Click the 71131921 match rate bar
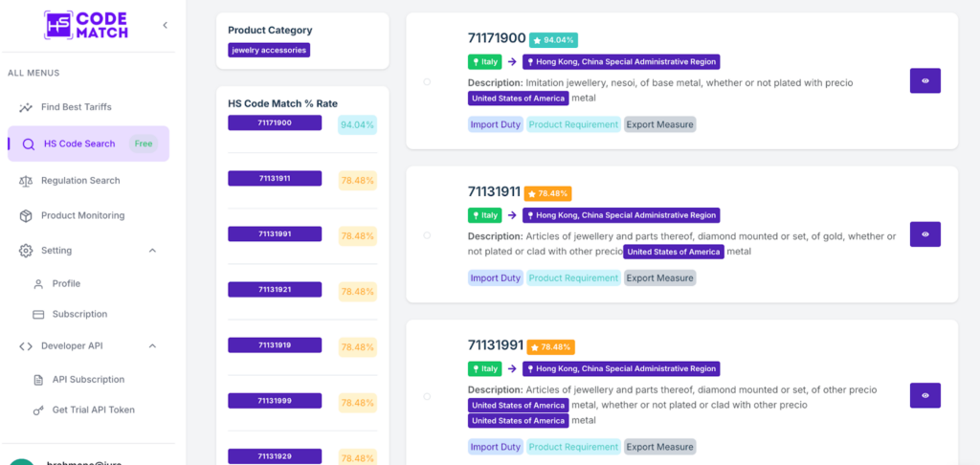Viewport: 980px width, 465px height. 275,289
